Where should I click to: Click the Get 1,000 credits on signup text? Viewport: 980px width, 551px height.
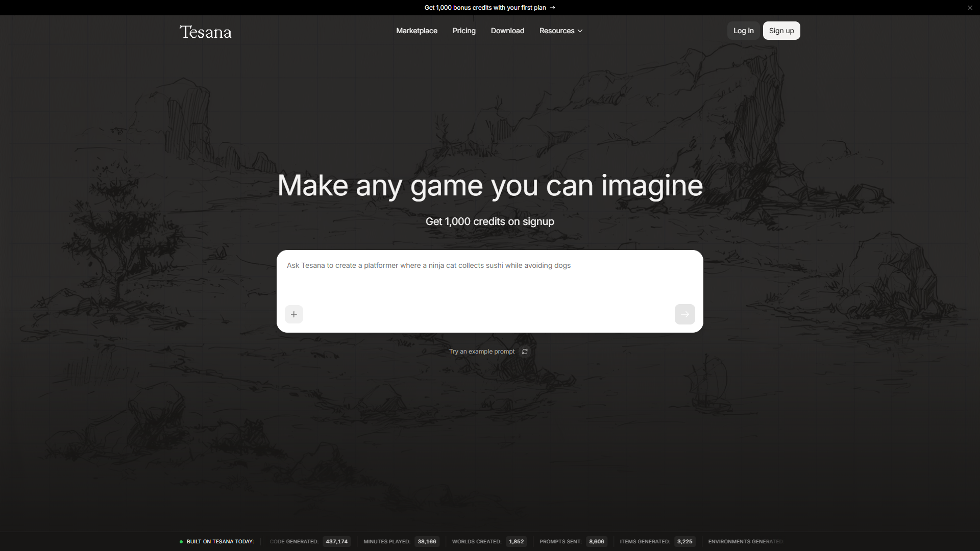(x=490, y=221)
